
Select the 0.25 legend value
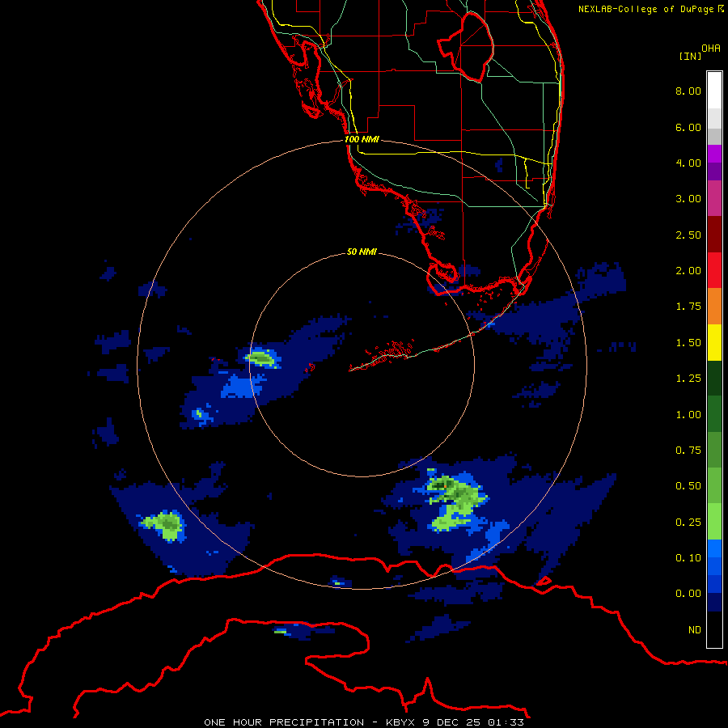click(x=688, y=523)
